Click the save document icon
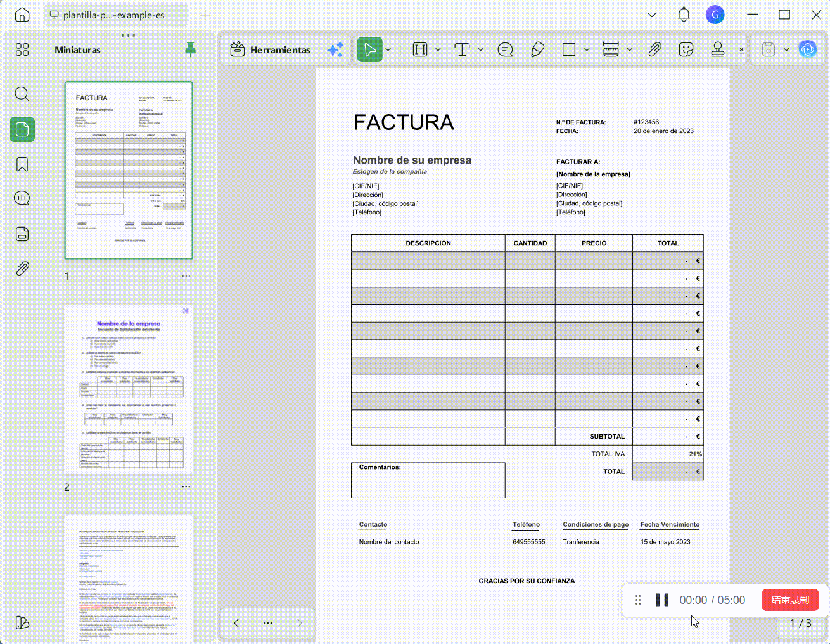The height and width of the screenshot is (644, 830). tap(769, 49)
